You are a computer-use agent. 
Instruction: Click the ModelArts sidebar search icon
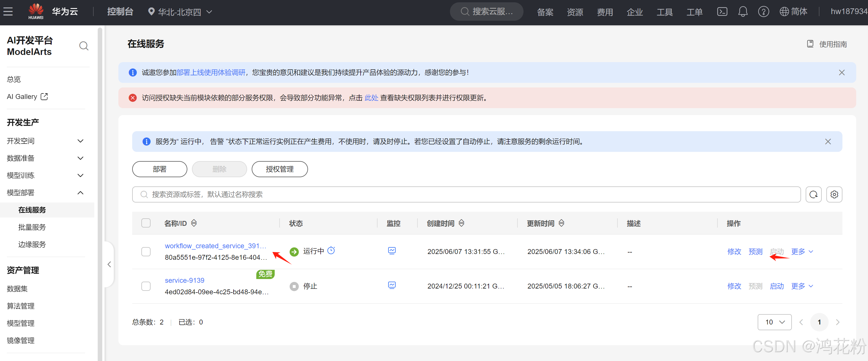84,46
